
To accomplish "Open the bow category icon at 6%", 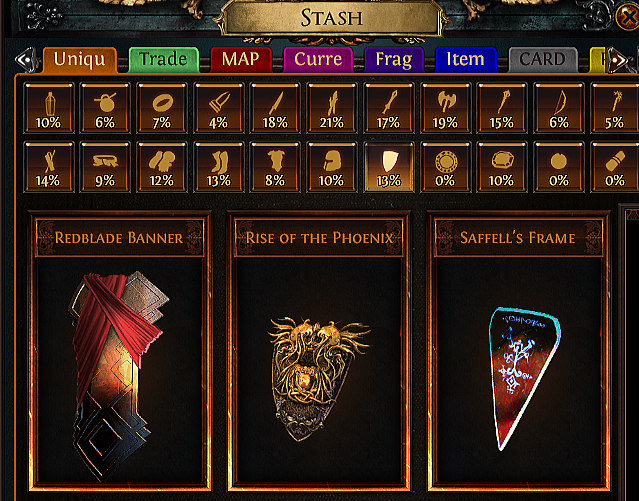I will [x=559, y=108].
